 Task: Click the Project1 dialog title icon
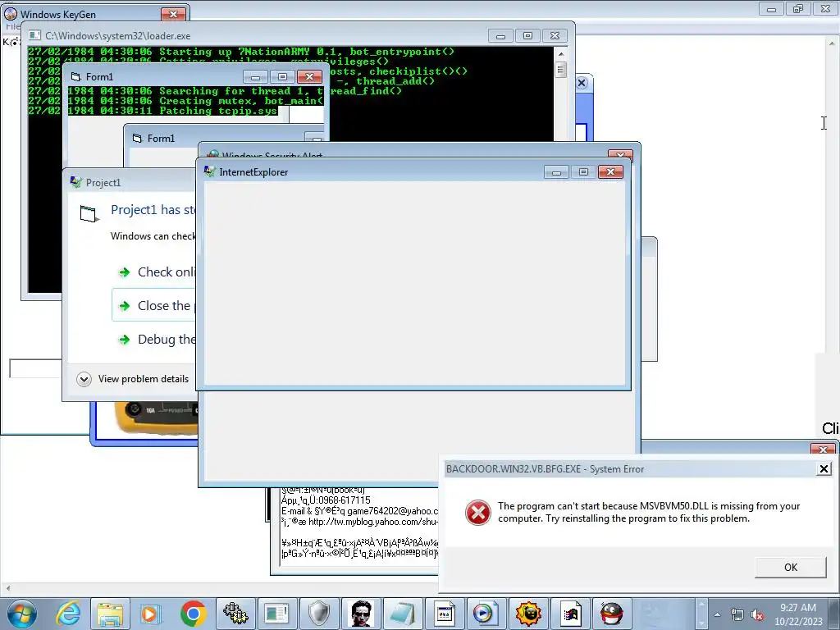[x=76, y=182]
